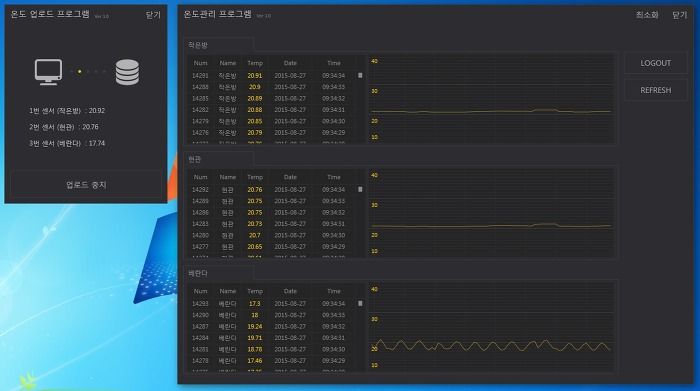
Task: Click temperature value 19.24 in 베란다 table
Action: (x=255, y=326)
